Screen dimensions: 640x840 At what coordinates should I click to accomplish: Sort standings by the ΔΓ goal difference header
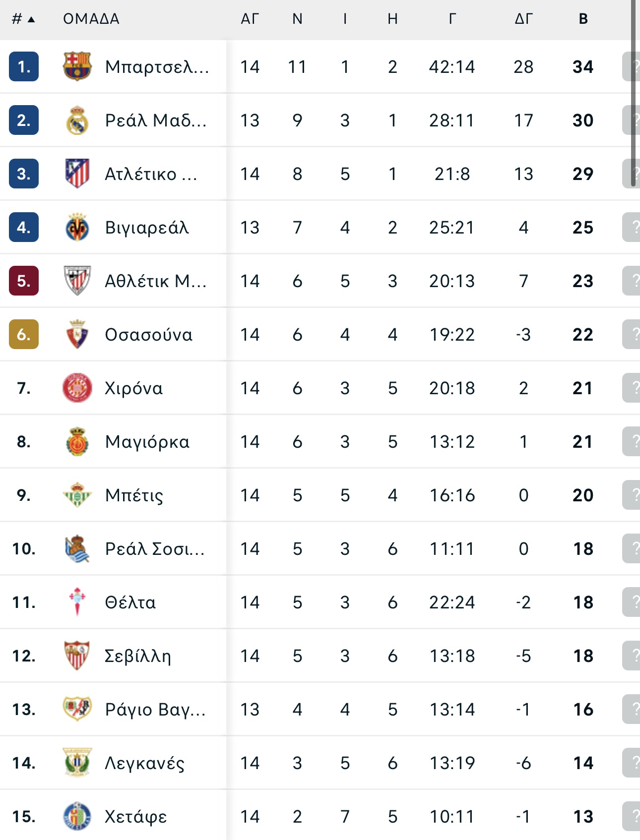tap(523, 19)
